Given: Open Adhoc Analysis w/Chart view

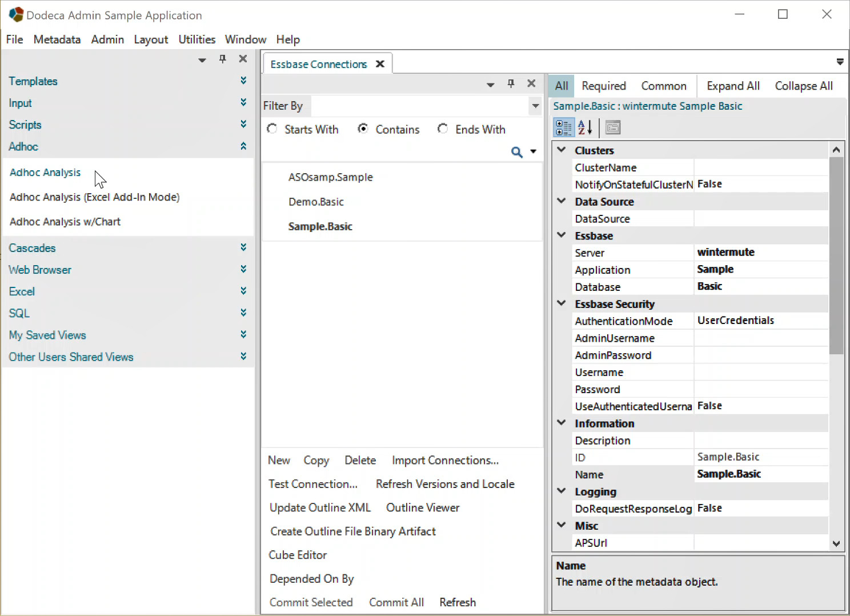Looking at the screenshot, I should pyautogui.click(x=65, y=222).
